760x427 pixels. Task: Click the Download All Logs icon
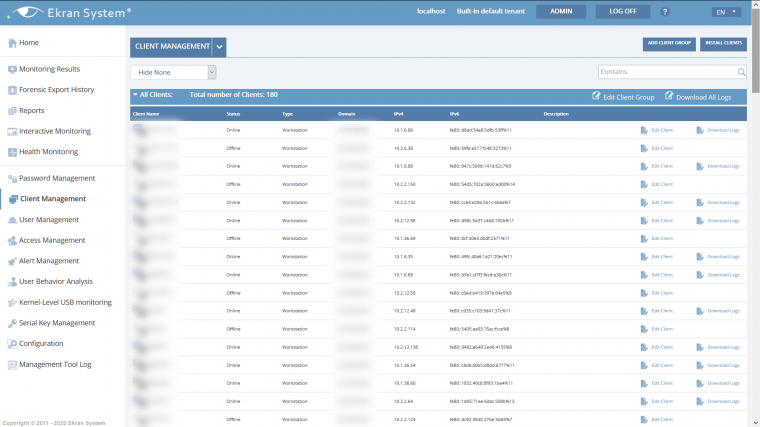coord(669,96)
